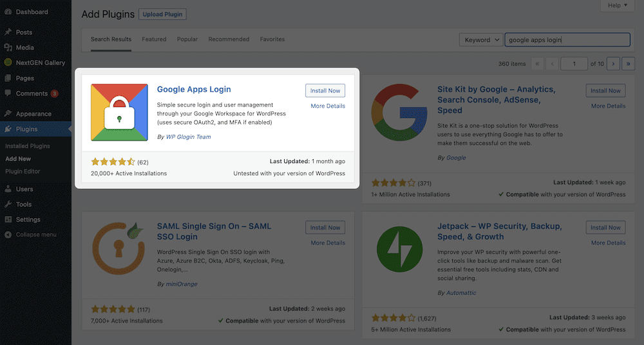
Task: Switch to Favorites tab
Action: tap(272, 39)
